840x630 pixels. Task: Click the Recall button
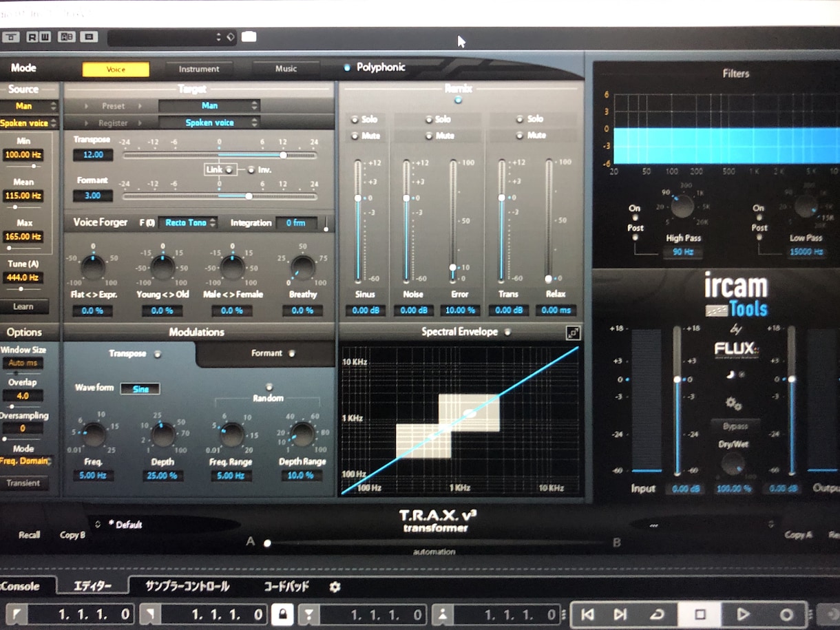pos(30,535)
